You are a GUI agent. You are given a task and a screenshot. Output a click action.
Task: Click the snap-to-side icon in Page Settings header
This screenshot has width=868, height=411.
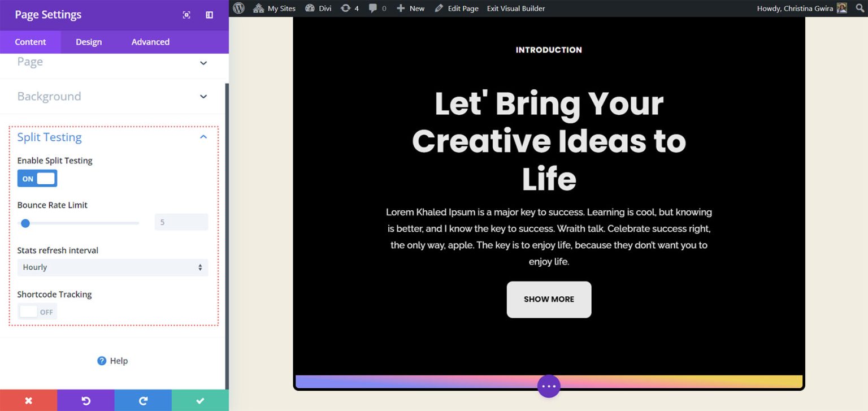point(209,14)
